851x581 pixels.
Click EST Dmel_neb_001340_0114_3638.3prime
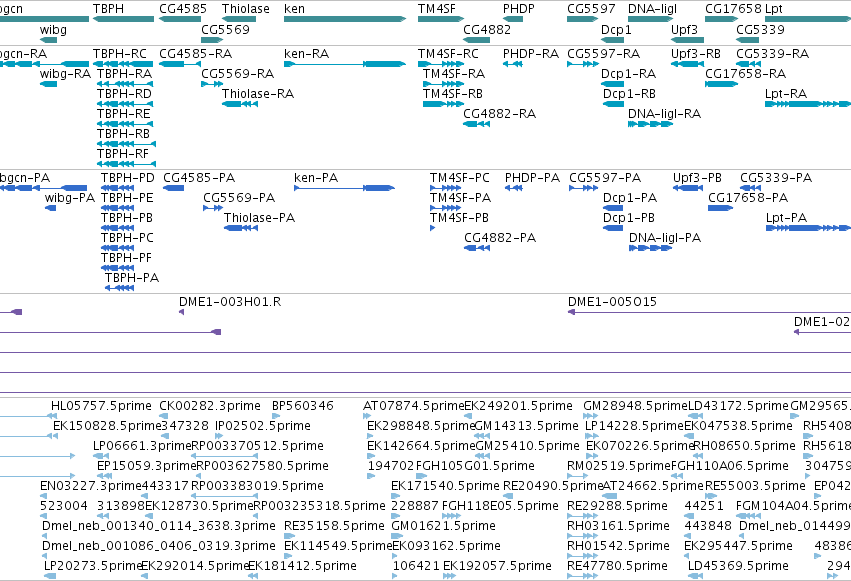pos(159,526)
